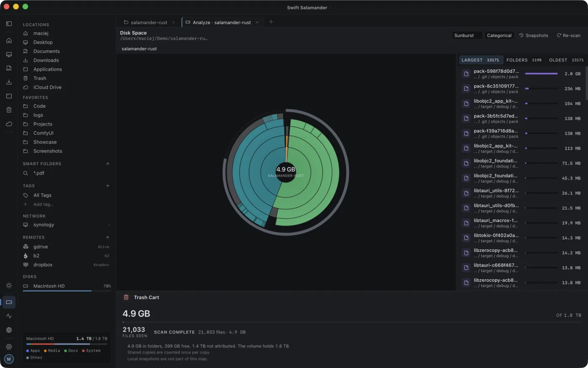
Task: Click the b2 remote flame icon
Action: (26, 256)
